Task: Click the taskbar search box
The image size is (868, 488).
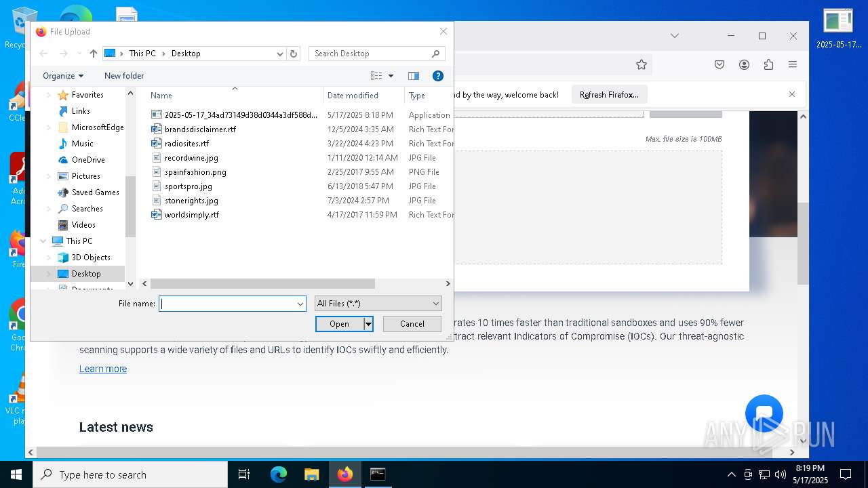Action: (130, 474)
